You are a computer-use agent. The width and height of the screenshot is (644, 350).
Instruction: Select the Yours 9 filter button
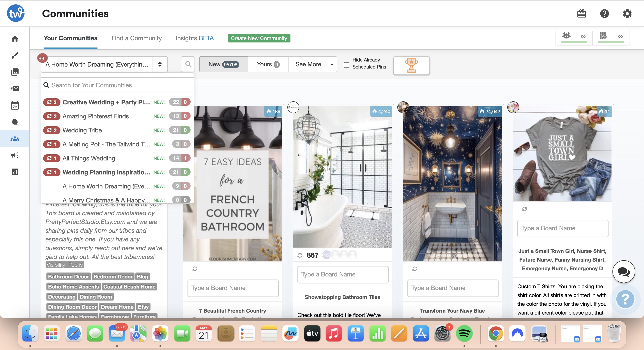(268, 64)
